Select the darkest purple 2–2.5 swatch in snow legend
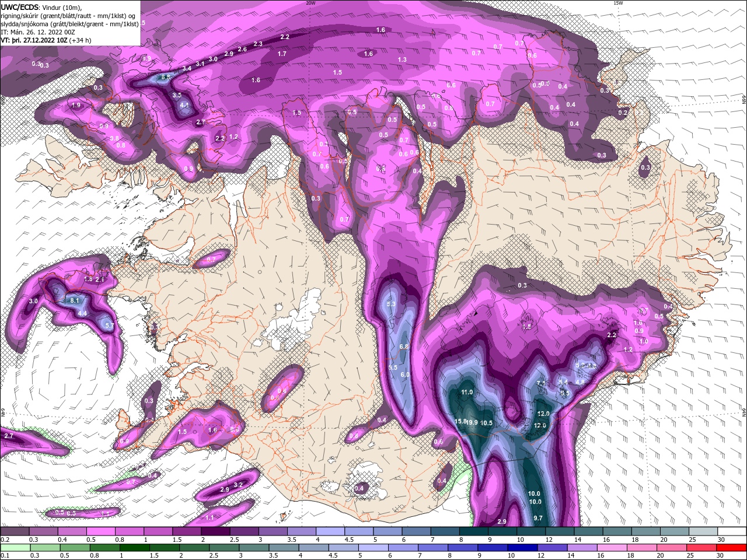Screen dimensions: 747x560 coord(215,531)
